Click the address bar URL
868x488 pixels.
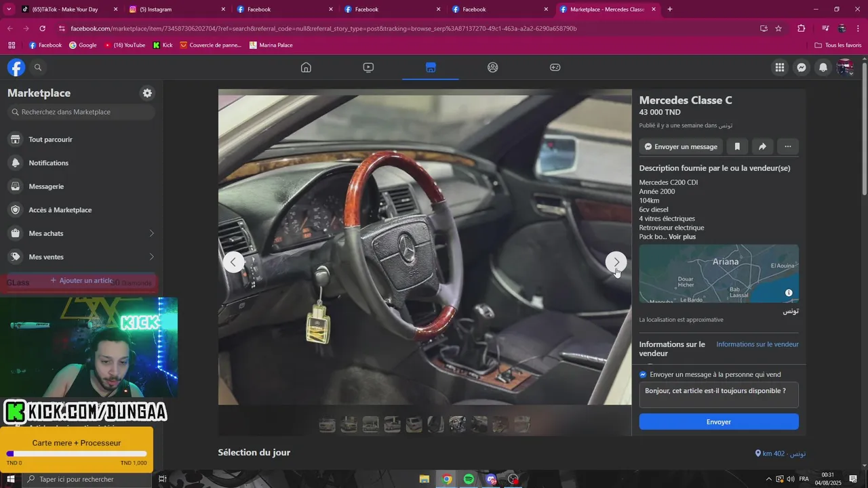tap(323, 28)
